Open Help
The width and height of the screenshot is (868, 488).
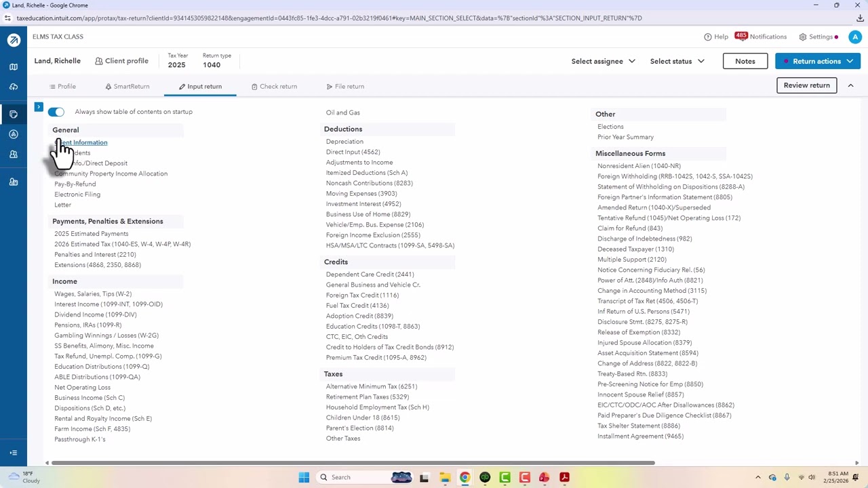tap(716, 37)
